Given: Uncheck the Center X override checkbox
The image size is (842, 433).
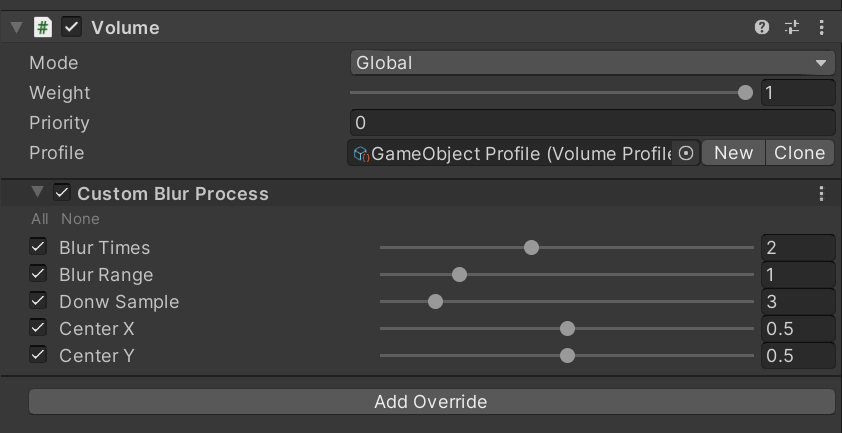Looking at the screenshot, I should 38,328.
